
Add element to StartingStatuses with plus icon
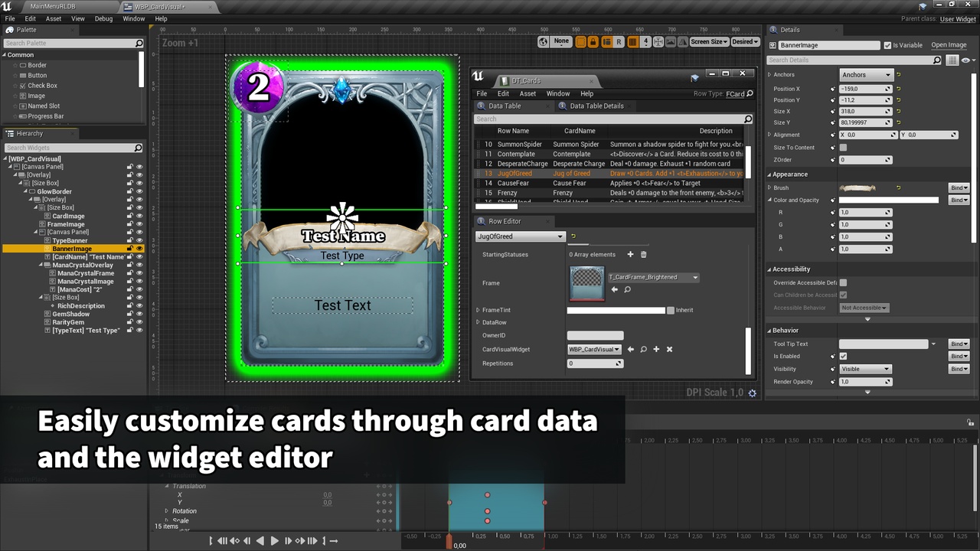(x=630, y=255)
